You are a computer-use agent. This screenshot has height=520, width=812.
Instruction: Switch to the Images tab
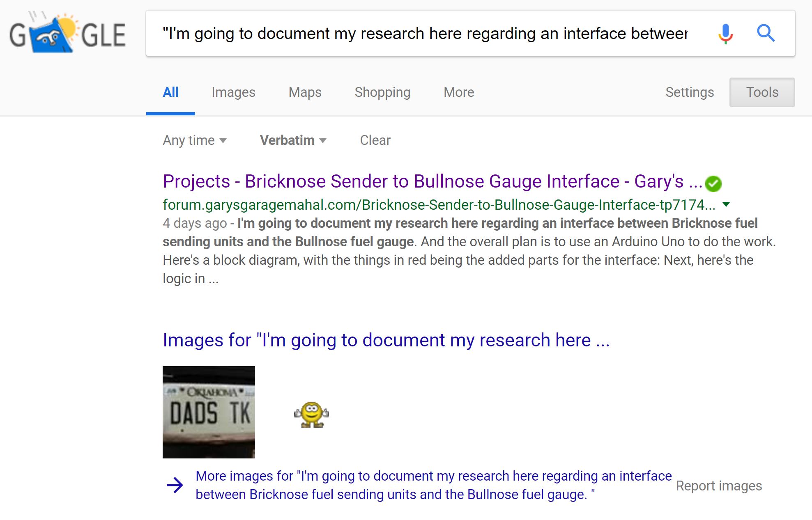(x=233, y=92)
